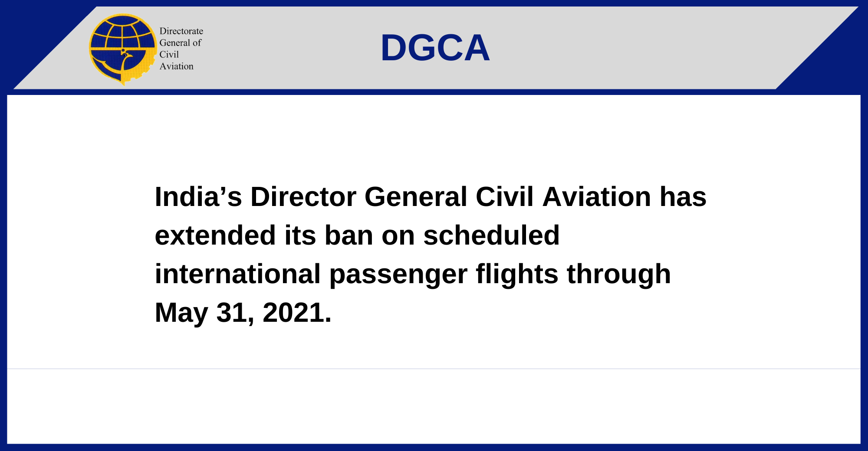This screenshot has height=451, width=868.
Task: Click the date "May 31, 2021."
Action: pos(243,313)
